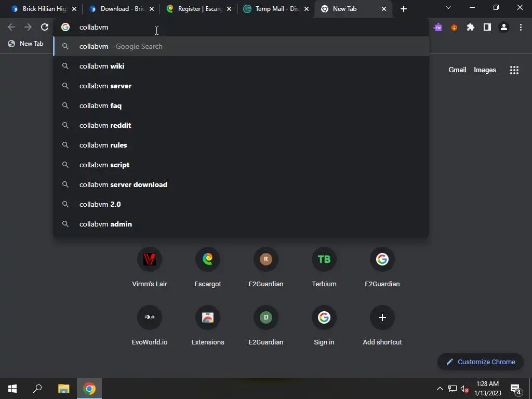Open the notification center icon
The image size is (532, 399).
tap(515, 389)
